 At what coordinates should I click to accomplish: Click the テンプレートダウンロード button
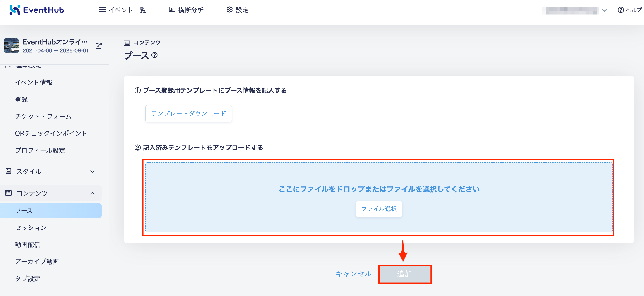[x=188, y=114]
